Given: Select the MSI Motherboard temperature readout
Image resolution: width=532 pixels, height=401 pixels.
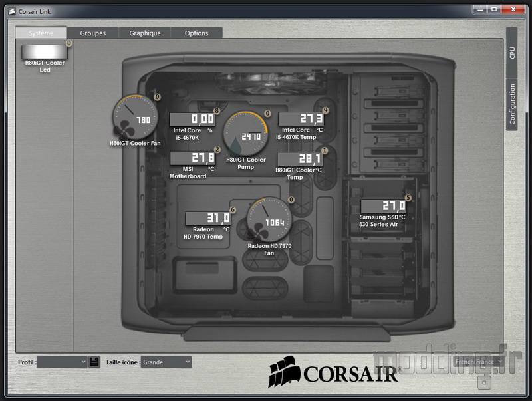Looking at the screenshot, I should pos(192,158).
